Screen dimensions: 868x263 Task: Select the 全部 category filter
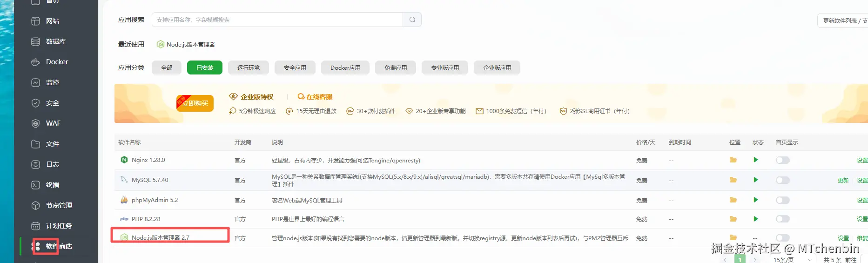pyautogui.click(x=167, y=67)
